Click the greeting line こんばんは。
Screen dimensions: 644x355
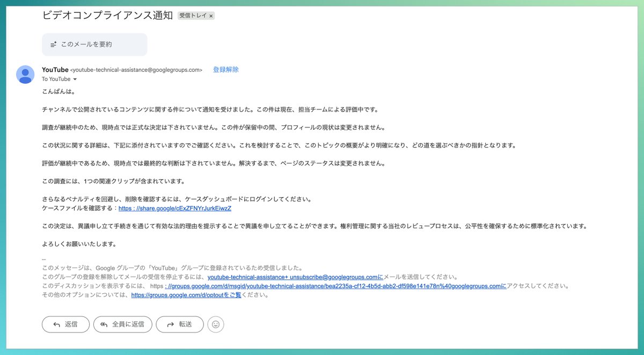point(59,92)
